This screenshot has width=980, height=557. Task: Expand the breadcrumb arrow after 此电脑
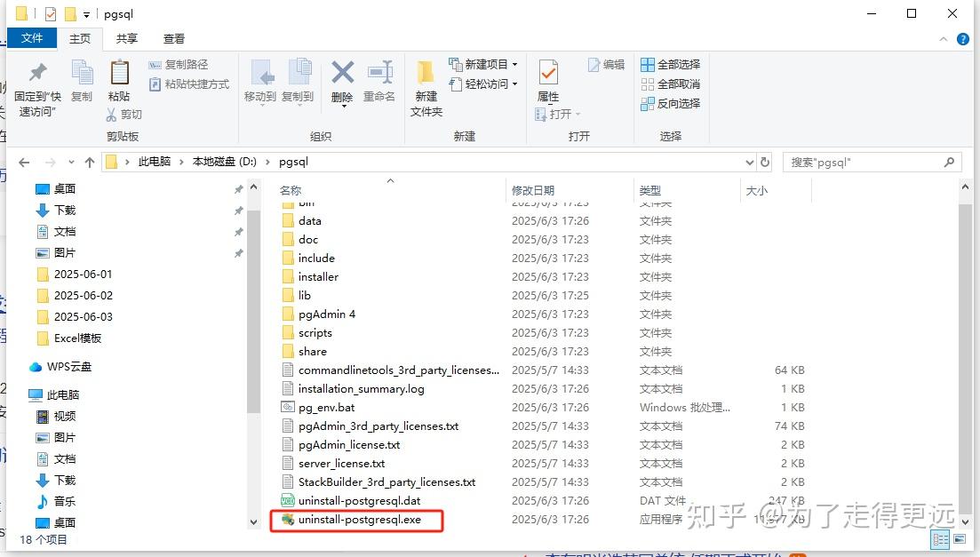(181, 162)
